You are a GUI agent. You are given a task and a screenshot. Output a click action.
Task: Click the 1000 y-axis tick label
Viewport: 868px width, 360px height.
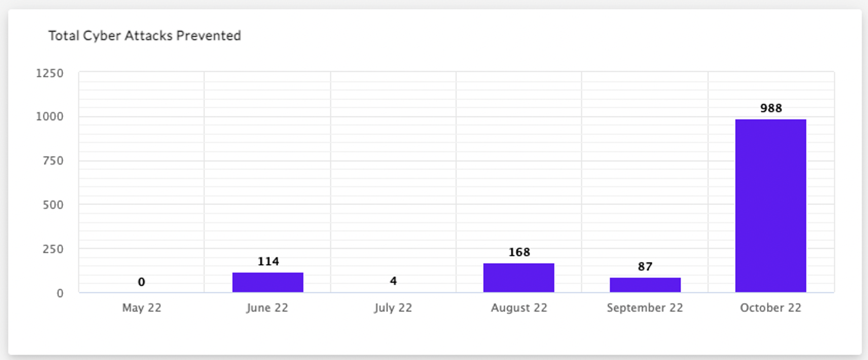pyautogui.click(x=50, y=117)
